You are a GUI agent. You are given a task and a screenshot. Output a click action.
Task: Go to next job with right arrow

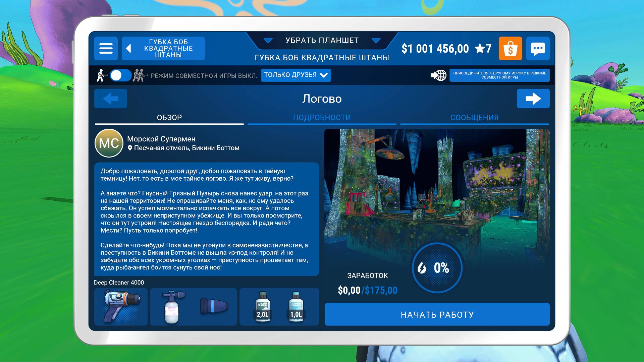click(x=533, y=99)
